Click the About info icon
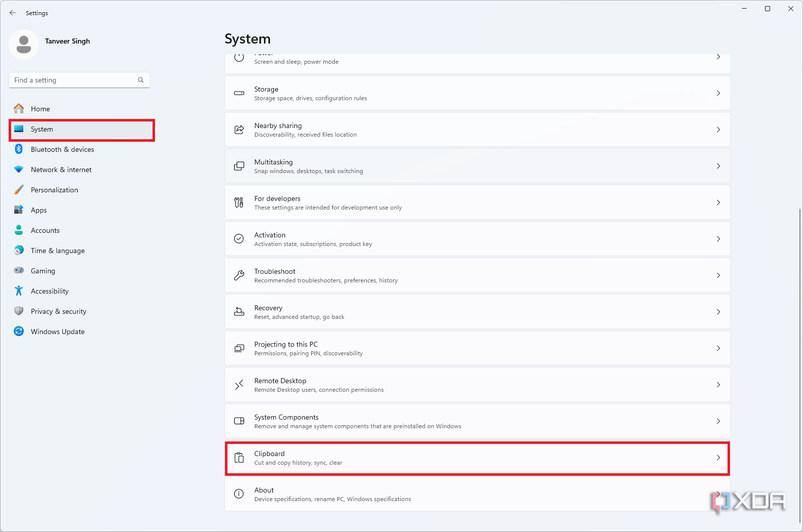This screenshot has height=532, width=803. pos(239,494)
